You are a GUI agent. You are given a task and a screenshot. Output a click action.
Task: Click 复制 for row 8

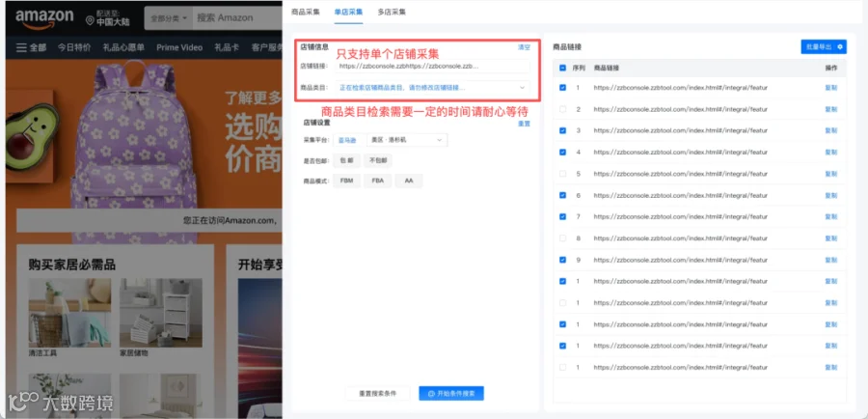[x=831, y=238]
